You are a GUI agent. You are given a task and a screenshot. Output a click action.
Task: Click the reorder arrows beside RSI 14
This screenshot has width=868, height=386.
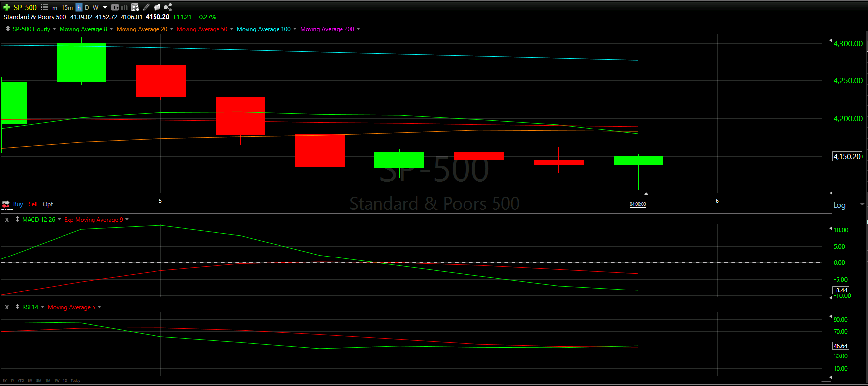pos(17,307)
